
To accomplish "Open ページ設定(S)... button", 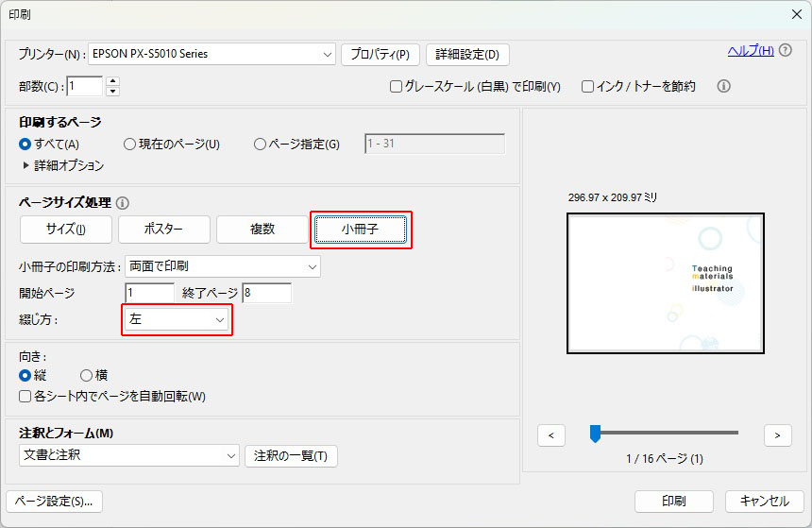I will (x=54, y=501).
